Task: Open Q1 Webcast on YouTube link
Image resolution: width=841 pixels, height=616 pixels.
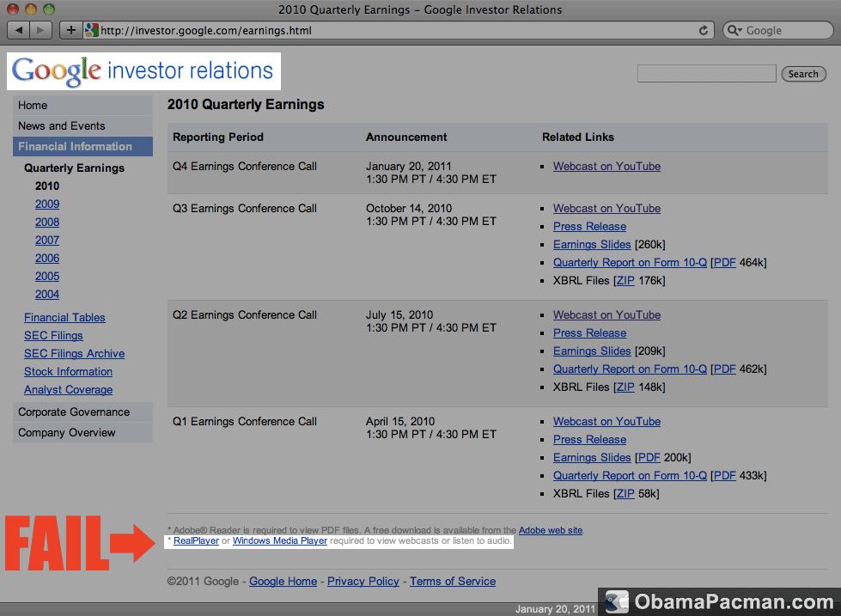Action: (x=606, y=422)
